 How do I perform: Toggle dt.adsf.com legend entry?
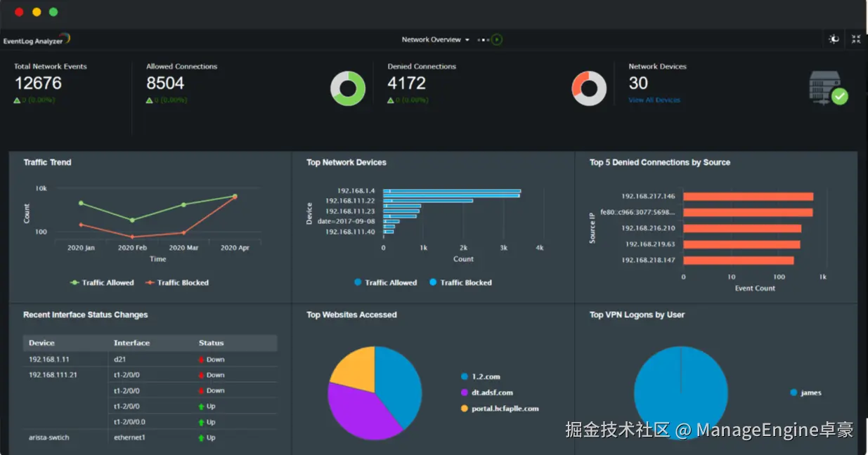[487, 393]
